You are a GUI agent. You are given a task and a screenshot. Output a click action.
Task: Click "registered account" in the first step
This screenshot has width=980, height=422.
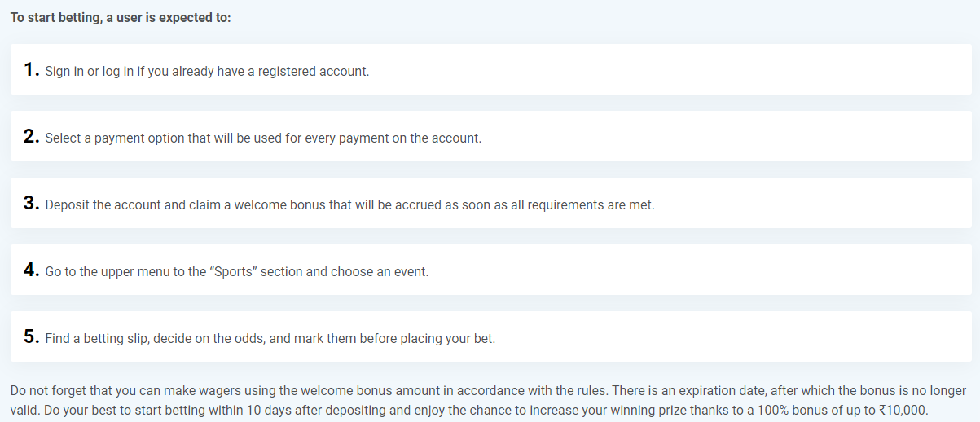click(314, 71)
